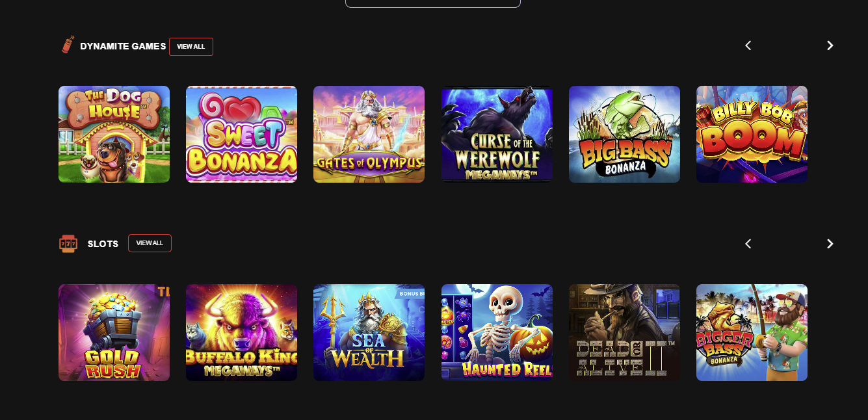Click the dynamite stick icon

pos(68,44)
